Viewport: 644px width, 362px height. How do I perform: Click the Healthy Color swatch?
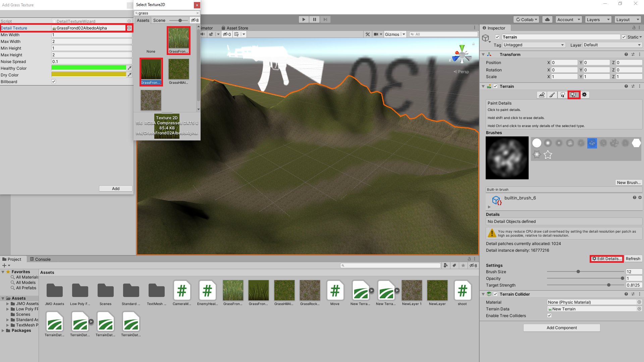89,67
